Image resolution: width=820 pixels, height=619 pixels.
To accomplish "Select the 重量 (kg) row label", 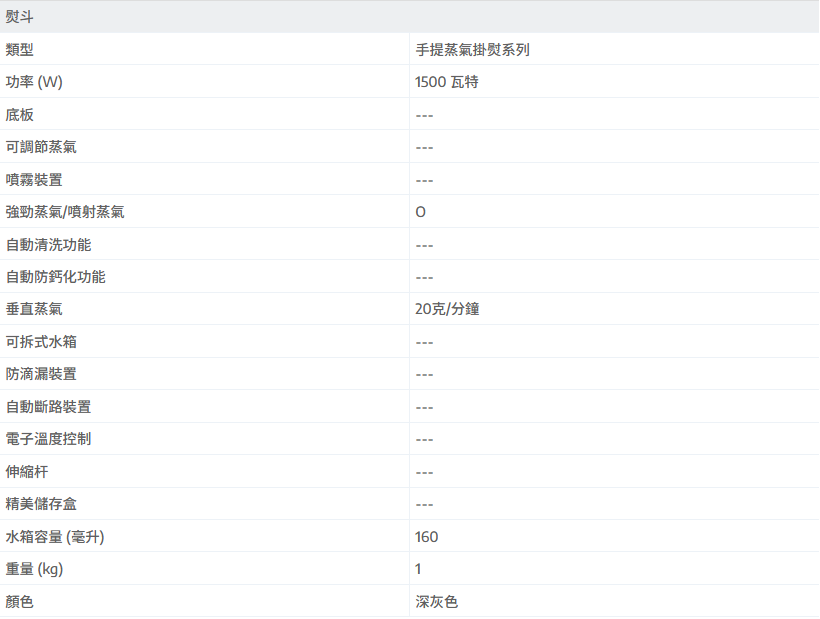I will click(x=35, y=569).
